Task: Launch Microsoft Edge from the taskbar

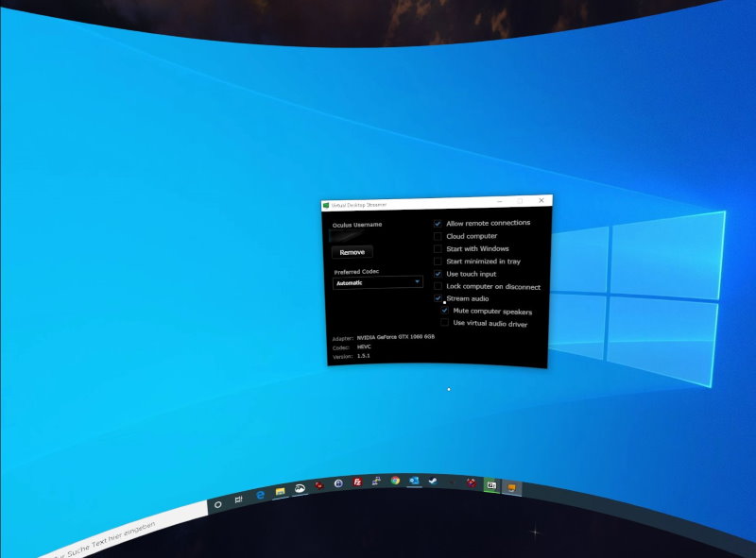Action: pyautogui.click(x=261, y=495)
